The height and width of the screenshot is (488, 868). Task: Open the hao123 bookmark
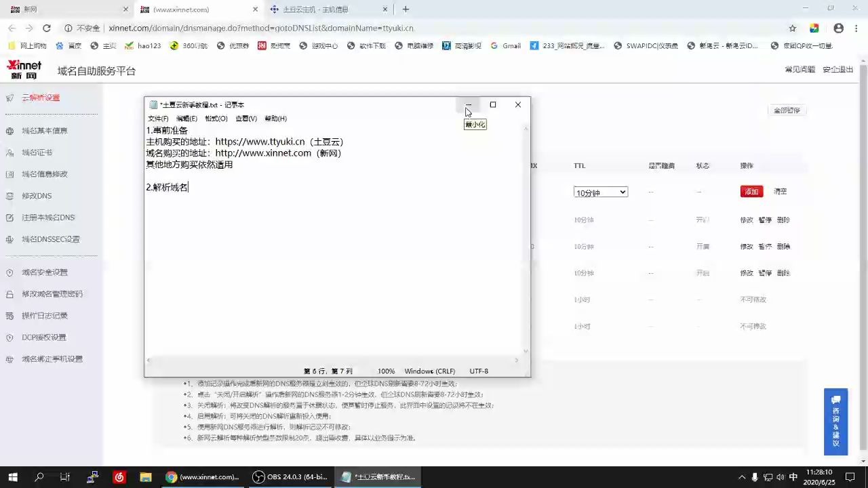143,46
